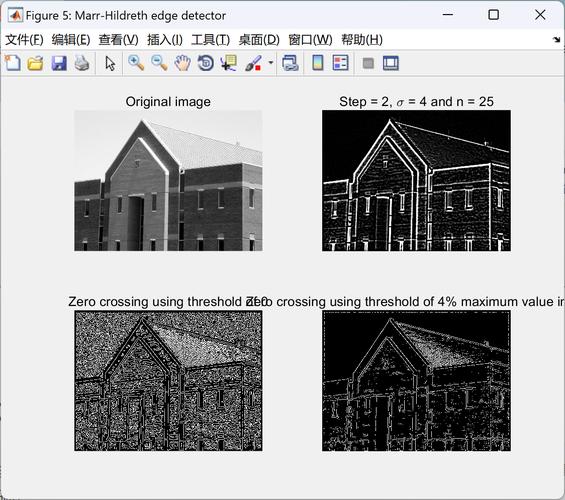Viewport: 565px width, 500px height.
Task: Activate the Zoom In magnifier
Action: (x=136, y=63)
